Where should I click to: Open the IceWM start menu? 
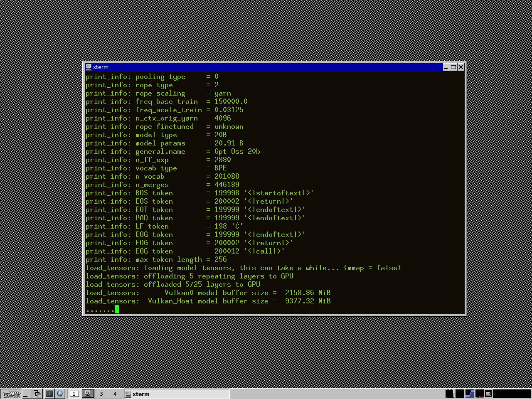point(11,394)
